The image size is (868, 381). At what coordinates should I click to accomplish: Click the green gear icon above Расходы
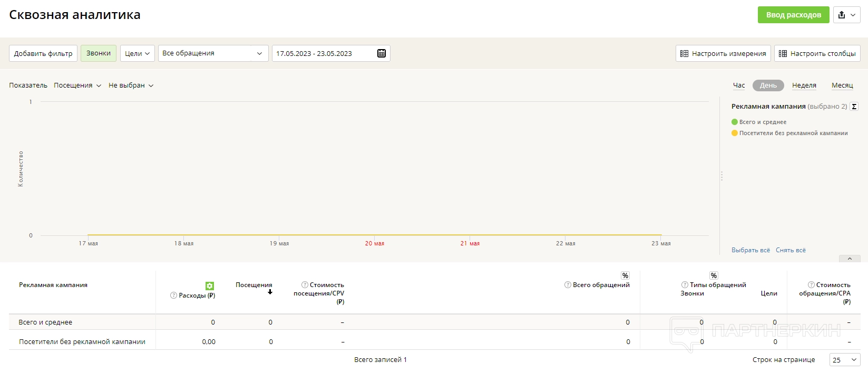tap(210, 285)
